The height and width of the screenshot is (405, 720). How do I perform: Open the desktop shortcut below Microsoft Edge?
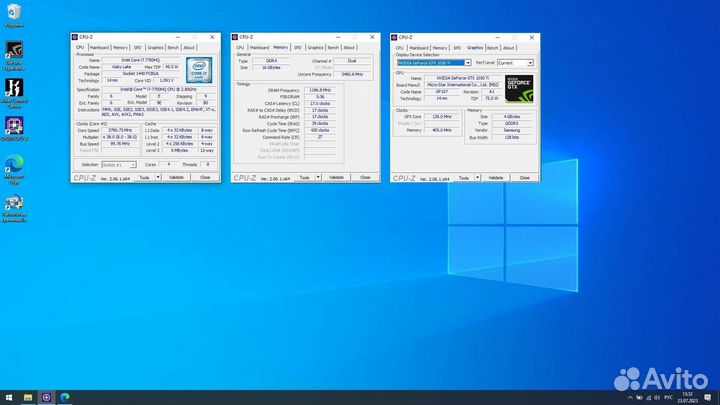coord(14,208)
